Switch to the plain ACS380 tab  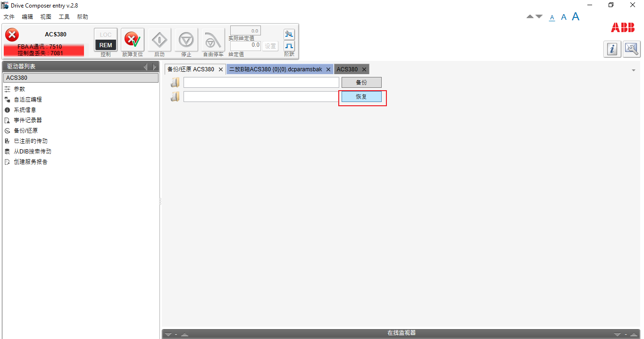(x=347, y=69)
